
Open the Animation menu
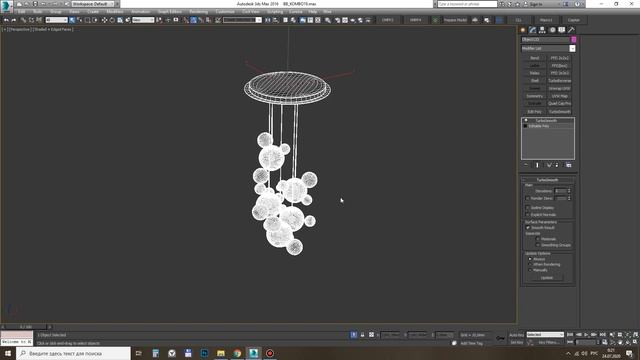(x=140, y=12)
